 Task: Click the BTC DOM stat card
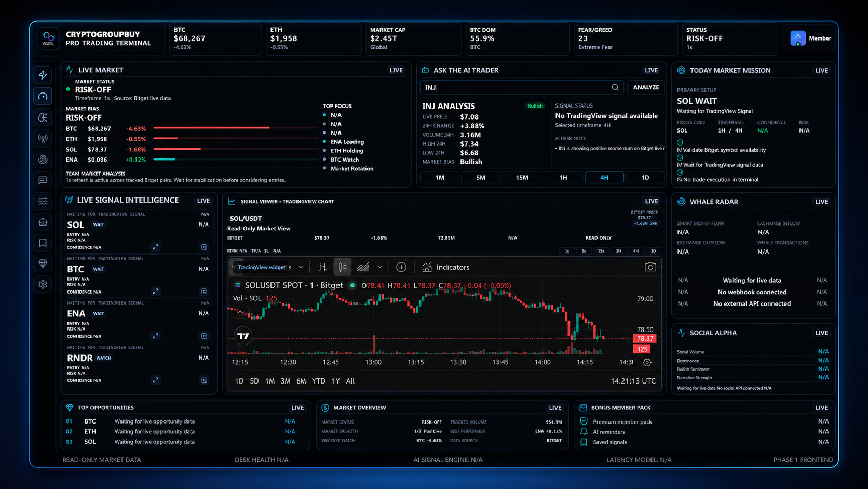[x=517, y=38]
